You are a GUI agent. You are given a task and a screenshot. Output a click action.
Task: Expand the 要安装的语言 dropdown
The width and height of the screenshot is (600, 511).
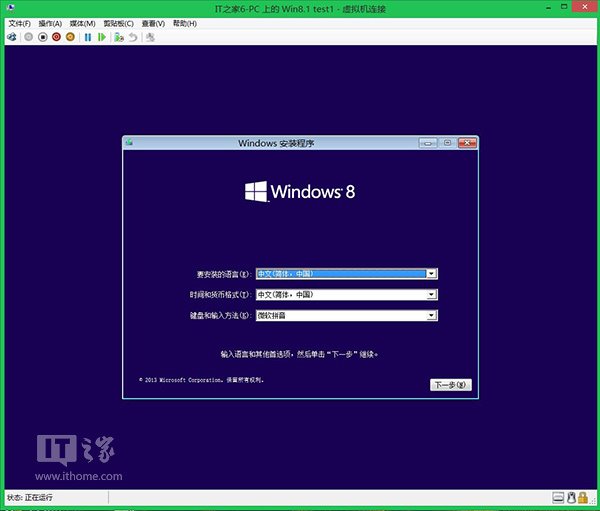pyautogui.click(x=431, y=274)
